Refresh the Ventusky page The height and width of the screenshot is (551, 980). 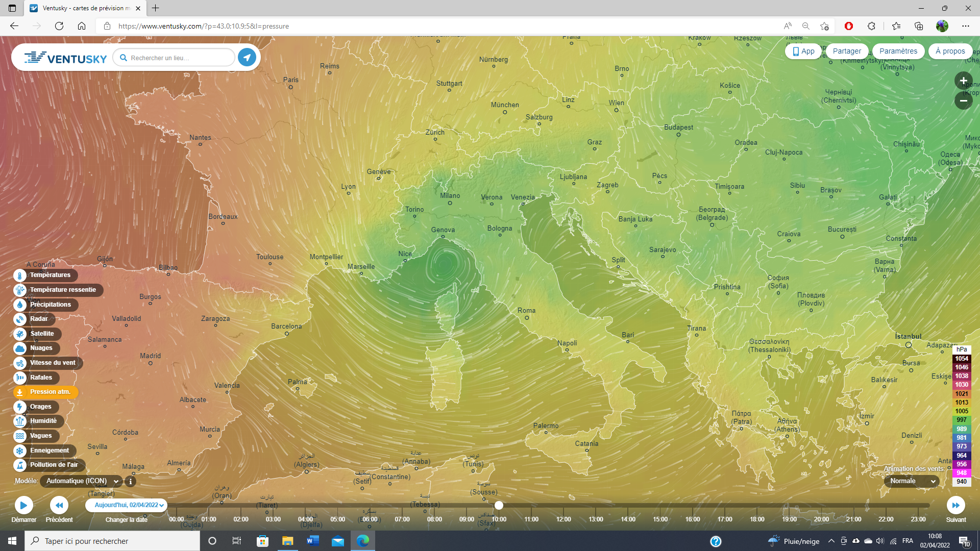tap(59, 26)
